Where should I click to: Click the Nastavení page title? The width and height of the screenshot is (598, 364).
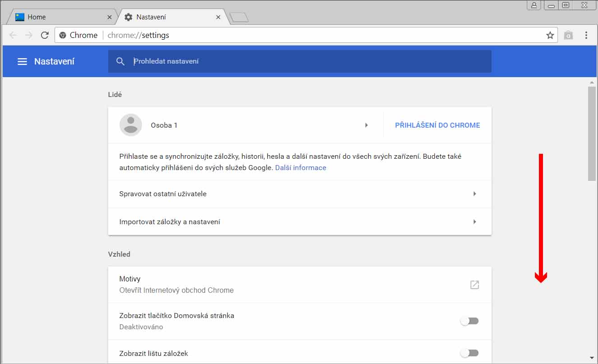[55, 61]
